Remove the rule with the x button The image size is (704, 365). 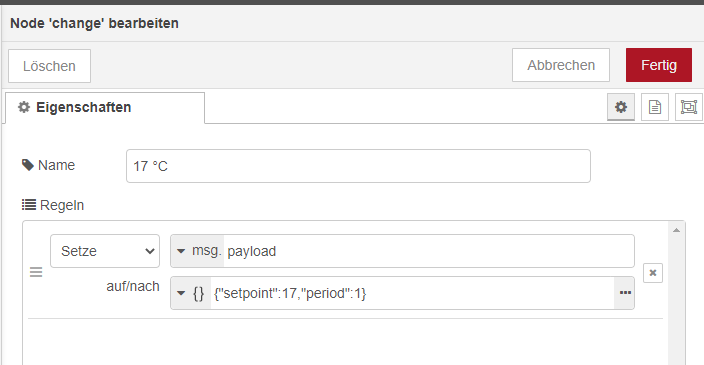pyautogui.click(x=653, y=273)
